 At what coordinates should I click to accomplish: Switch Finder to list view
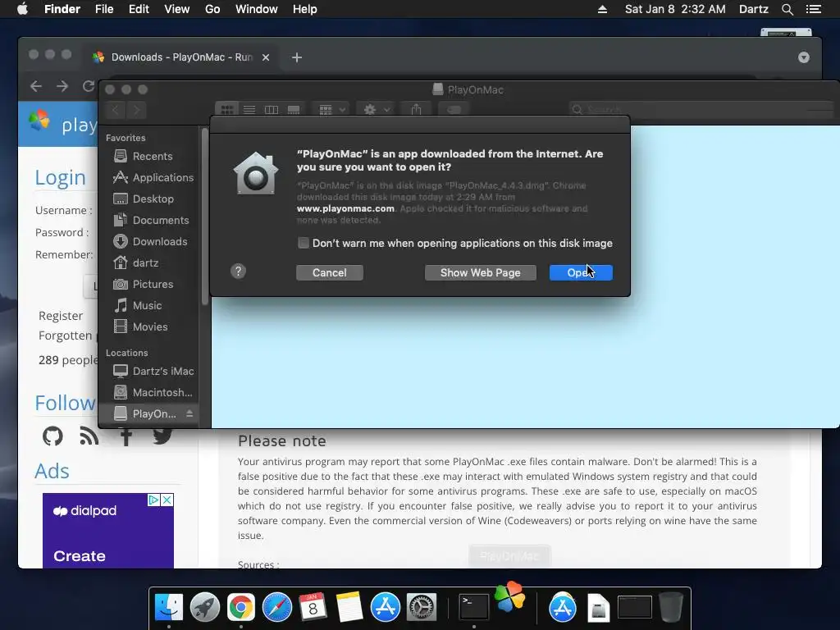click(x=249, y=110)
